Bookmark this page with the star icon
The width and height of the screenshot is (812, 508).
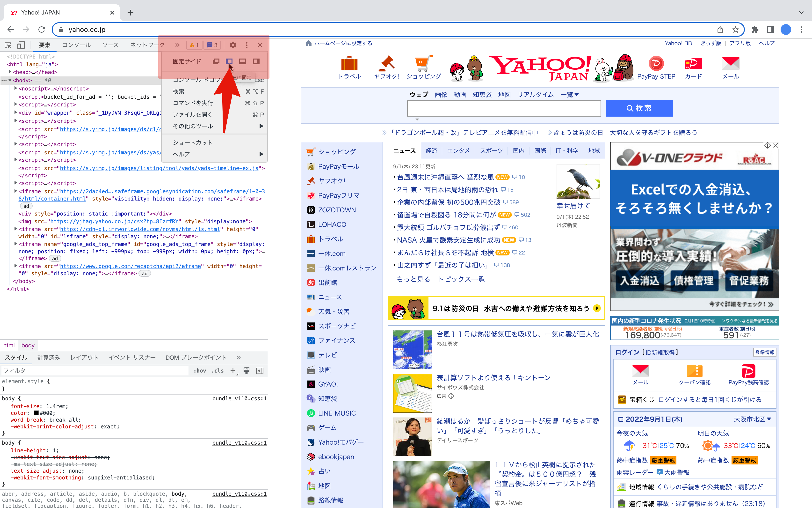(x=735, y=30)
